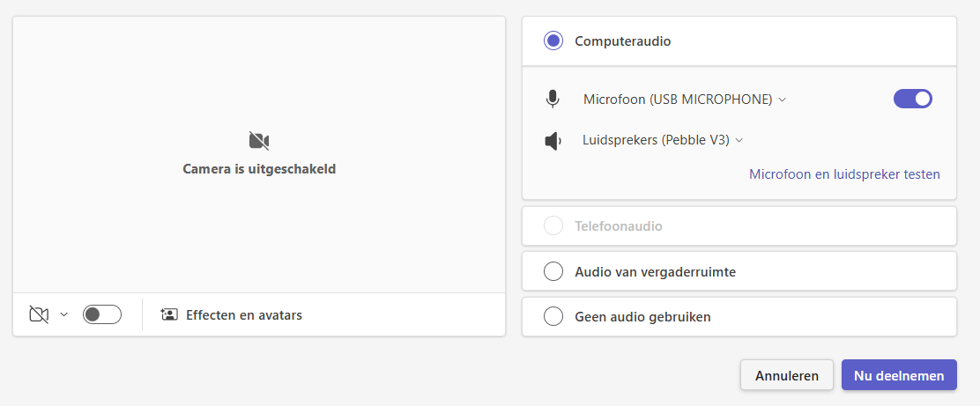
Task: Click the microphone icon beside Microfoon
Action: [552, 100]
